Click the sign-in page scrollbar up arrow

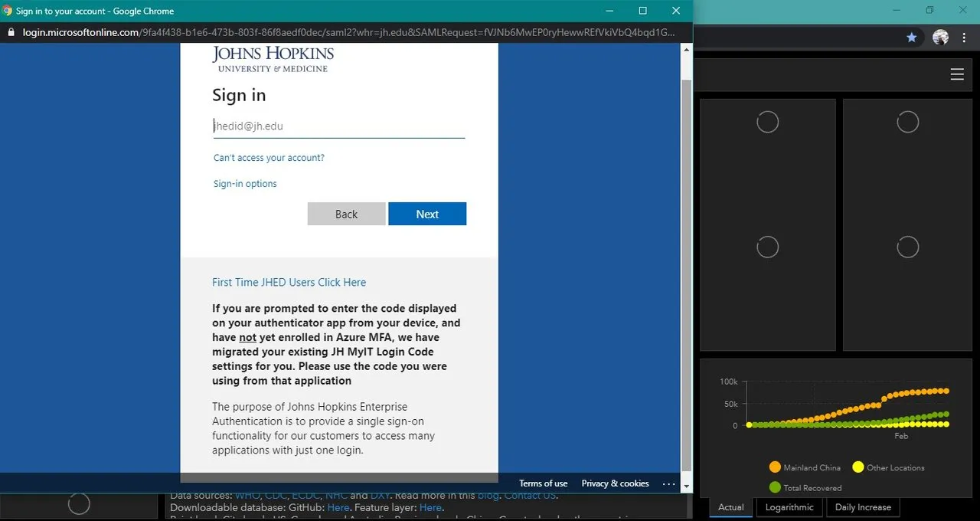pyautogui.click(x=686, y=51)
